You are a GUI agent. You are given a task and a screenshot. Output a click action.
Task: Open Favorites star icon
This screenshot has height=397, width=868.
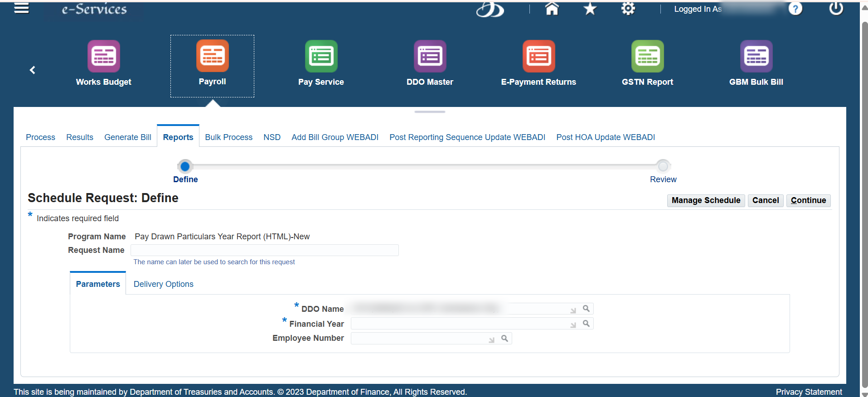tap(590, 9)
